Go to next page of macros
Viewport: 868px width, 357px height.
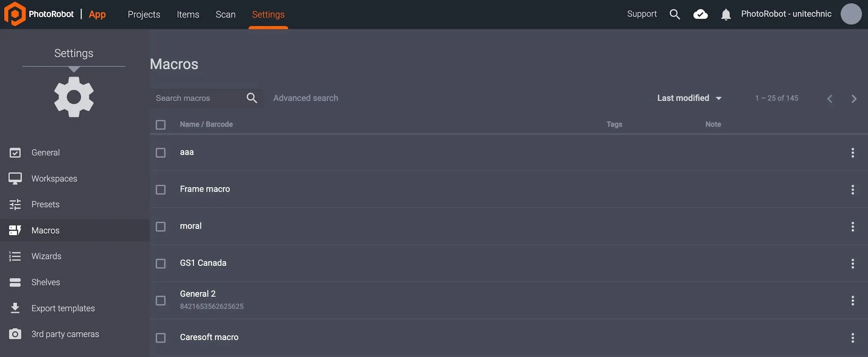[854, 99]
